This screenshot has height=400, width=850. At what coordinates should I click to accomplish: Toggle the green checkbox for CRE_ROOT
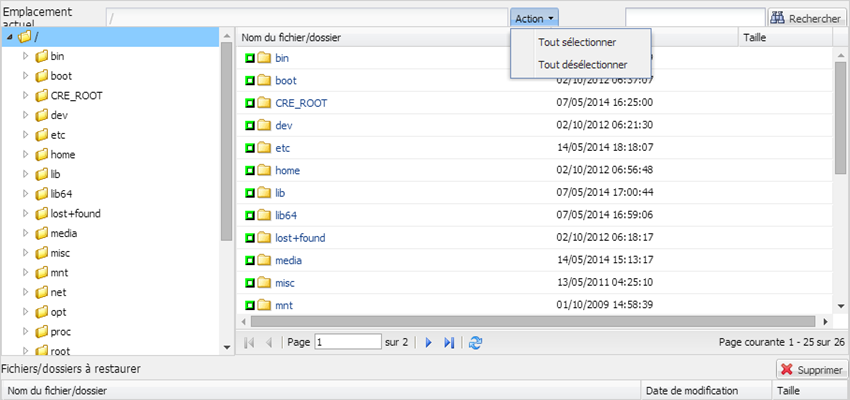click(x=250, y=103)
